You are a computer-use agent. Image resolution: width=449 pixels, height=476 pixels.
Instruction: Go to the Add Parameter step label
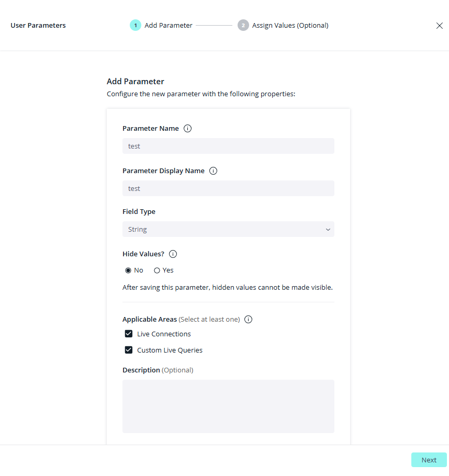pos(169,25)
